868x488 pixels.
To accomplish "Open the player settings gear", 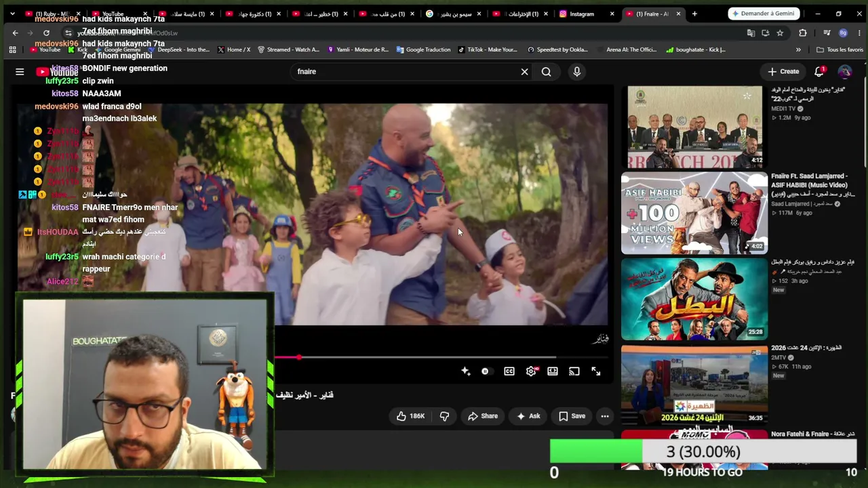I will pos(531,371).
